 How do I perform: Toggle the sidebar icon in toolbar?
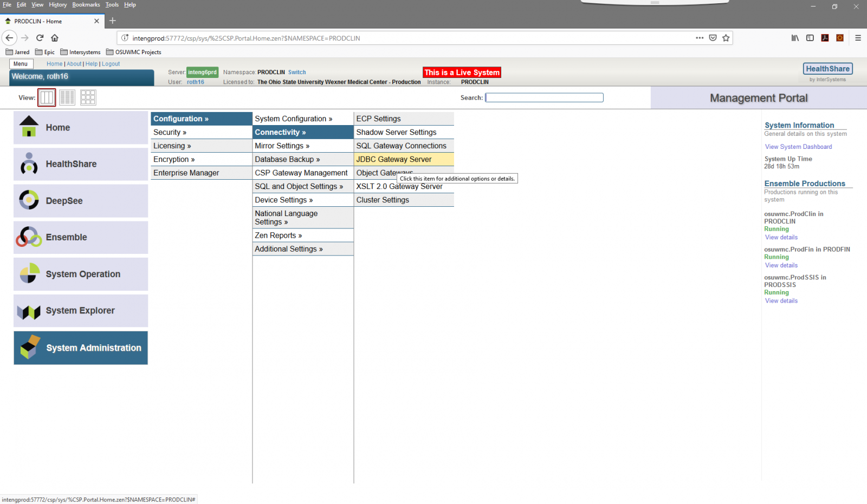(x=810, y=38)
